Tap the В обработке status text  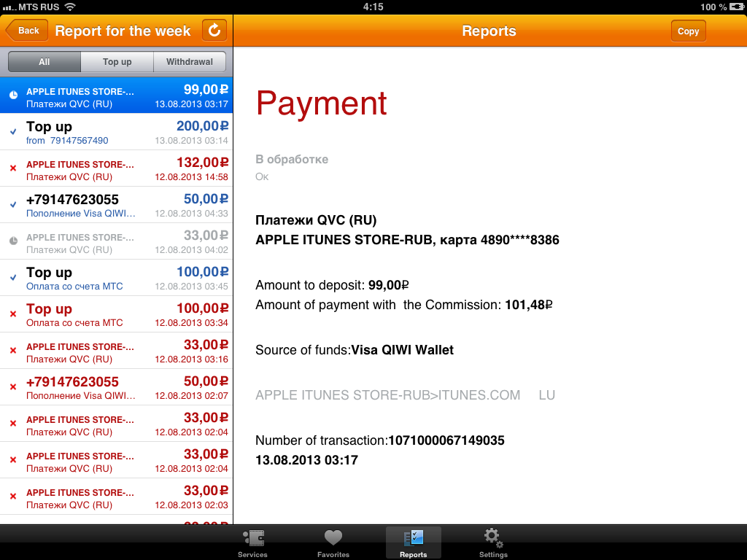tap(292, 159)
